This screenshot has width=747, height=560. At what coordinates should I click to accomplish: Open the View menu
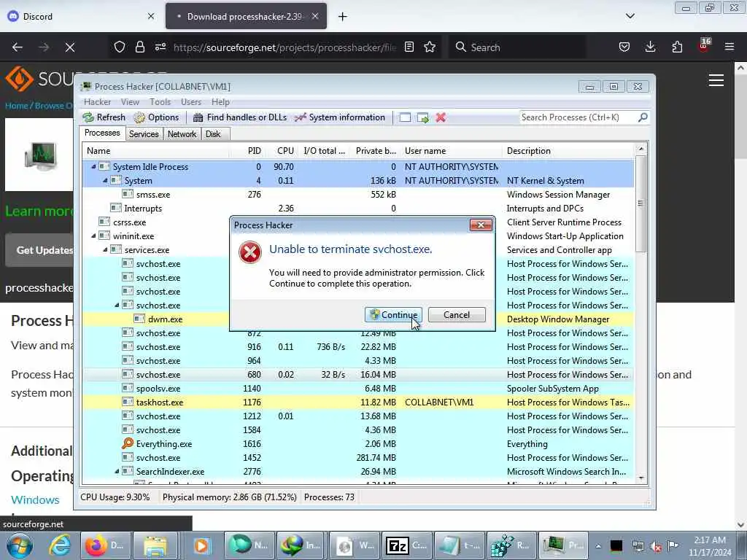pos(130,102)
